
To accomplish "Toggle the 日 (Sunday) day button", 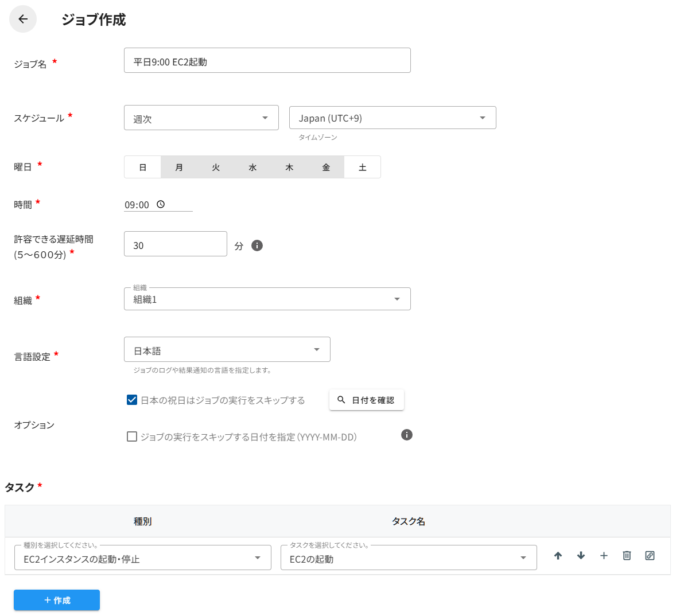I will click(x=143, y=167).
